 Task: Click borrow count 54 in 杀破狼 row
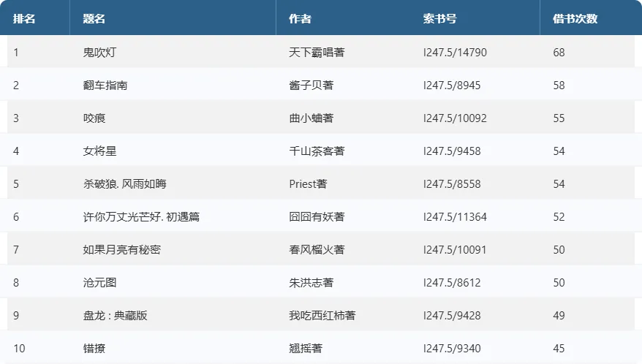pyautogui.click(x=559, y=184)
